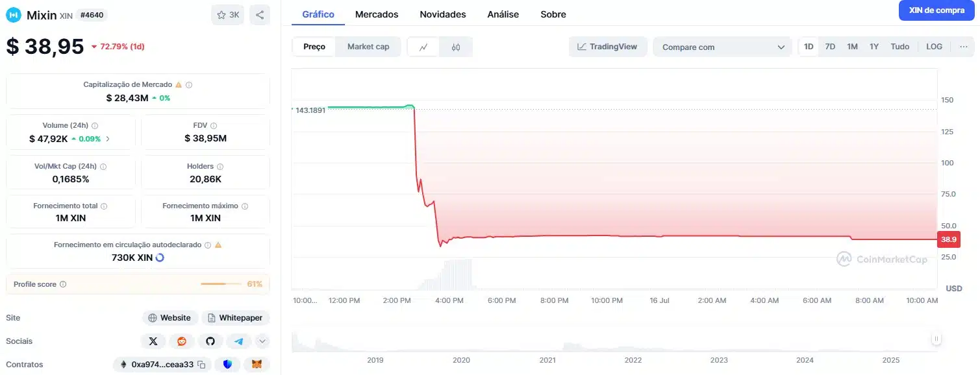Viewport: 980px width, 375px height.
Task: Open the Whitepaper link
Action: coord(236,318)
